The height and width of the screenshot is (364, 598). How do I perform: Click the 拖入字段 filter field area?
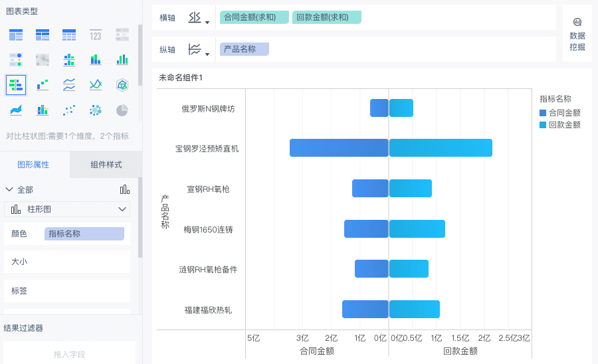pos(69,354)
